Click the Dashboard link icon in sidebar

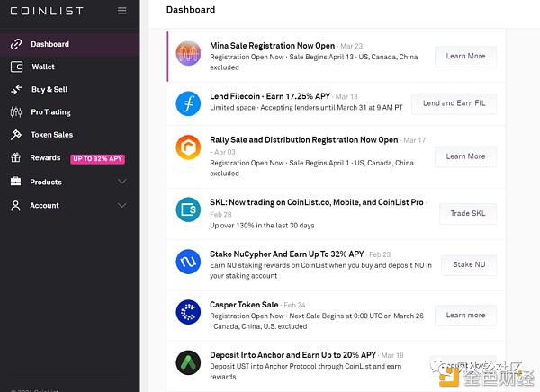tap(16, 44)
